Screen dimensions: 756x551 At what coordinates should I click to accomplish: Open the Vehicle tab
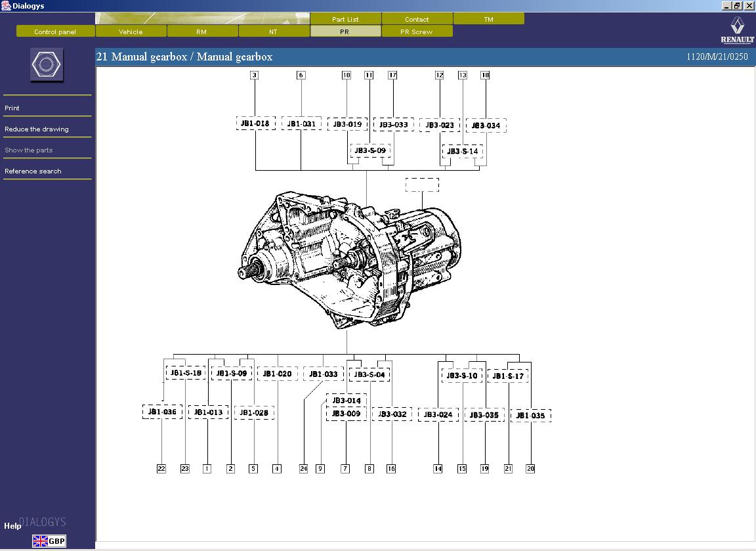click(x=131, y=32)
